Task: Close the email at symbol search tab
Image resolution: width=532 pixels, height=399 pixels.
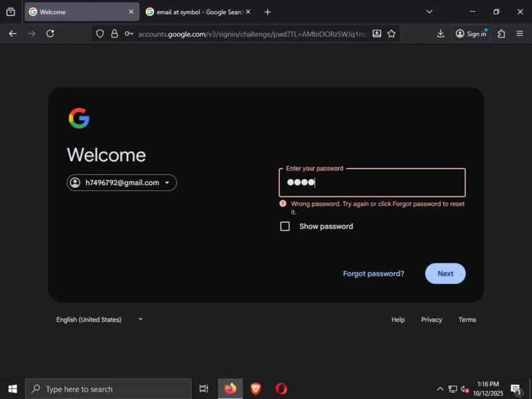Action: click(248, 12)
